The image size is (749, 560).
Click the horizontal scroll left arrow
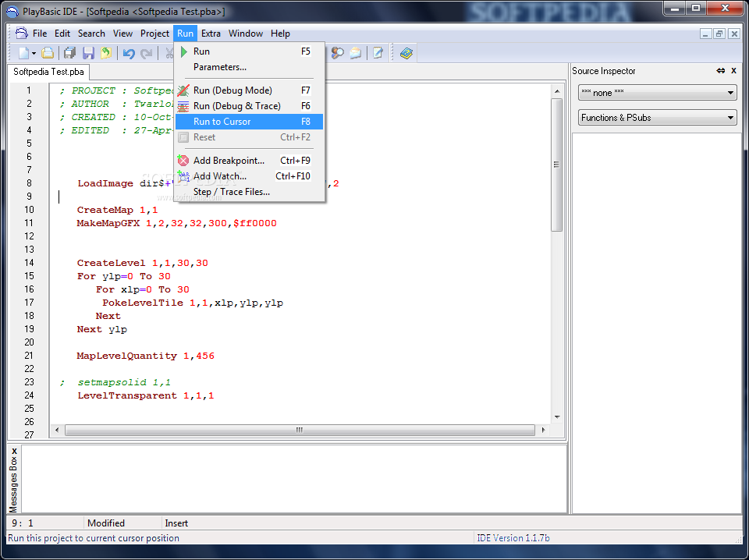[x=57, y=430]
